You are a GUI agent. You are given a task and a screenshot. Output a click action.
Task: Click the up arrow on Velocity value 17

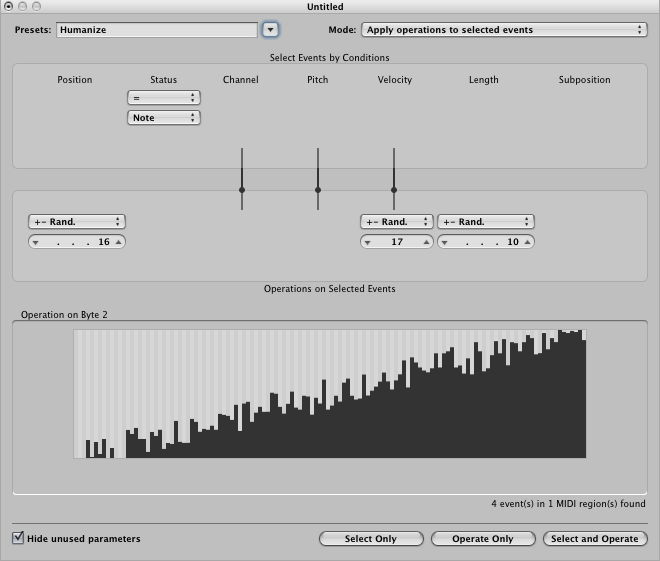(426, 242)
